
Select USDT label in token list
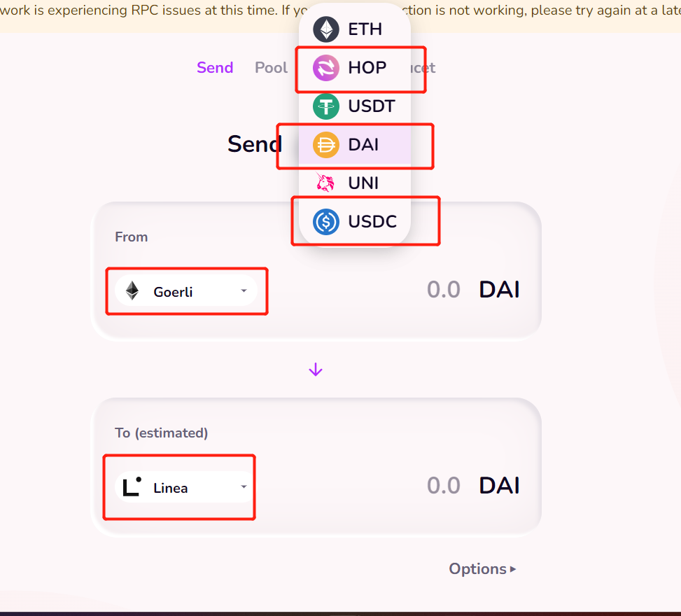coord(372,106)
